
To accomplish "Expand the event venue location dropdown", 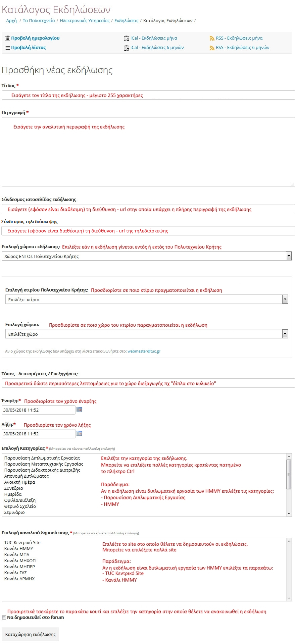I will pos(289,256).
